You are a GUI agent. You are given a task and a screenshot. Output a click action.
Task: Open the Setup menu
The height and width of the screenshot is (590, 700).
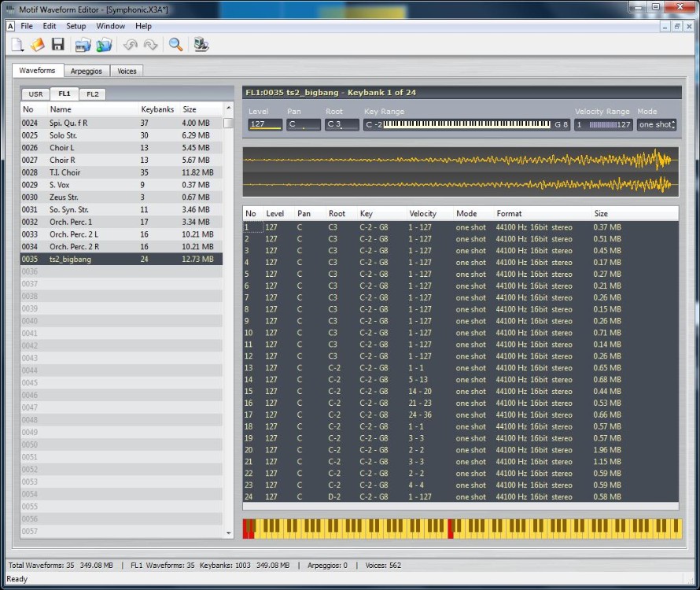(x=76, y=26)
